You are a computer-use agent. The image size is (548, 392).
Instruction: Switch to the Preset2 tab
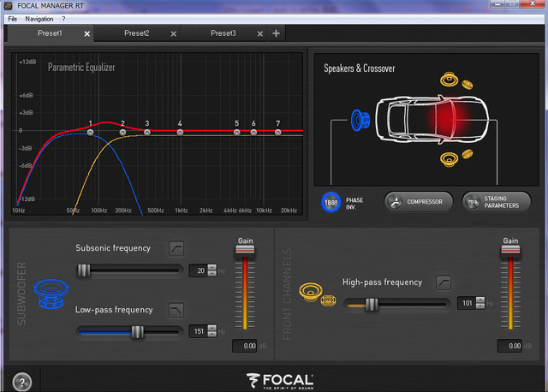coord(137,33)
